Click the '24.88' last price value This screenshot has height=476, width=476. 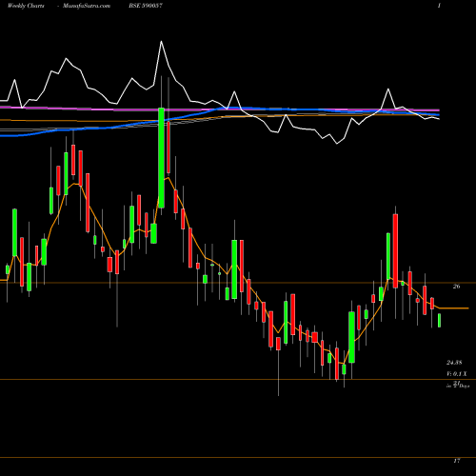[x=454, y=362]
